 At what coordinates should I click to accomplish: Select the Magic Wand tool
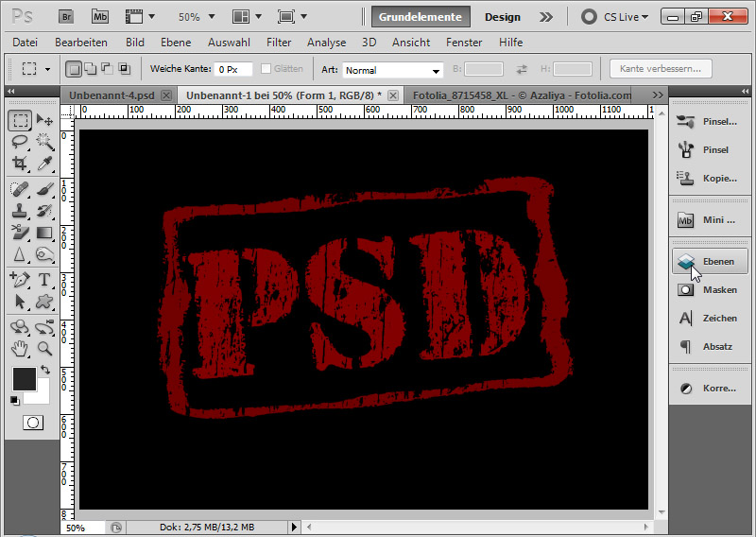44,142
